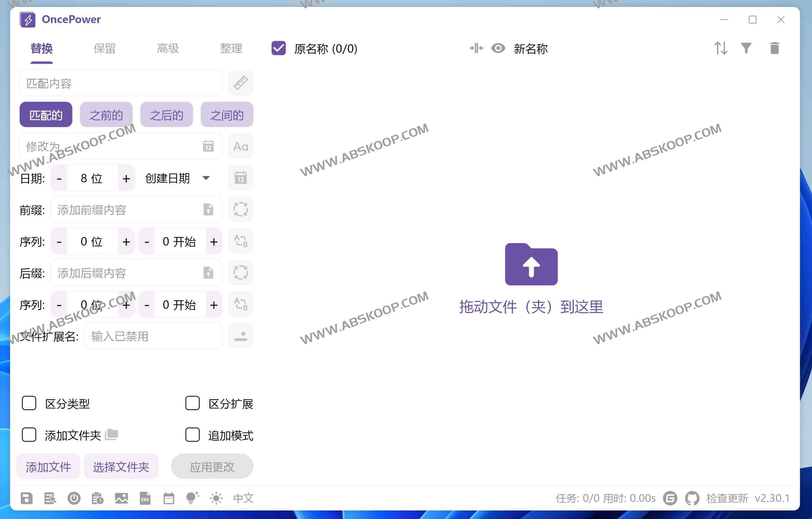
Task: Click the sort arrows icon at top right
Action: point(722,48)
